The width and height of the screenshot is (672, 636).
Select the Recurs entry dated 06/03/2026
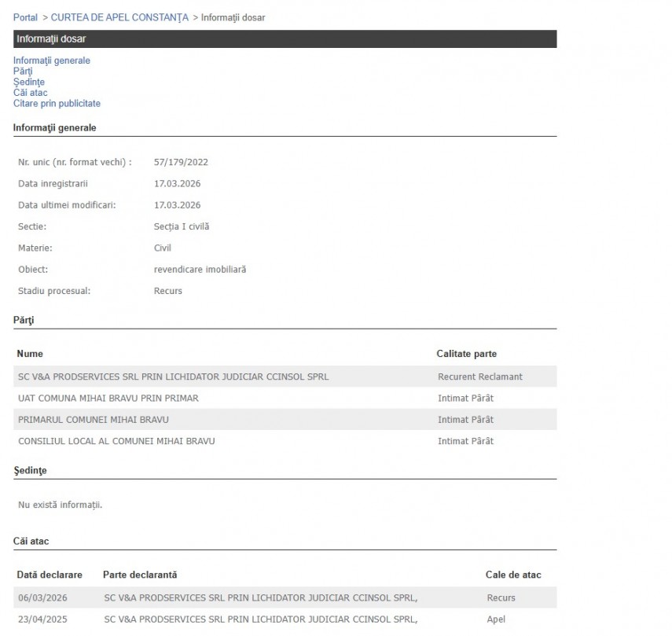[501, 598]
